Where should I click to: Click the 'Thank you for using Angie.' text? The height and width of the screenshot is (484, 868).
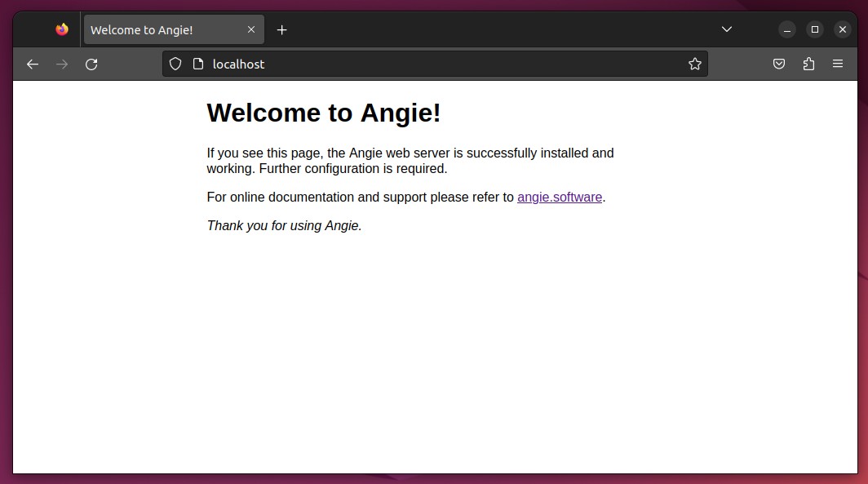click(x=284, y=226)
